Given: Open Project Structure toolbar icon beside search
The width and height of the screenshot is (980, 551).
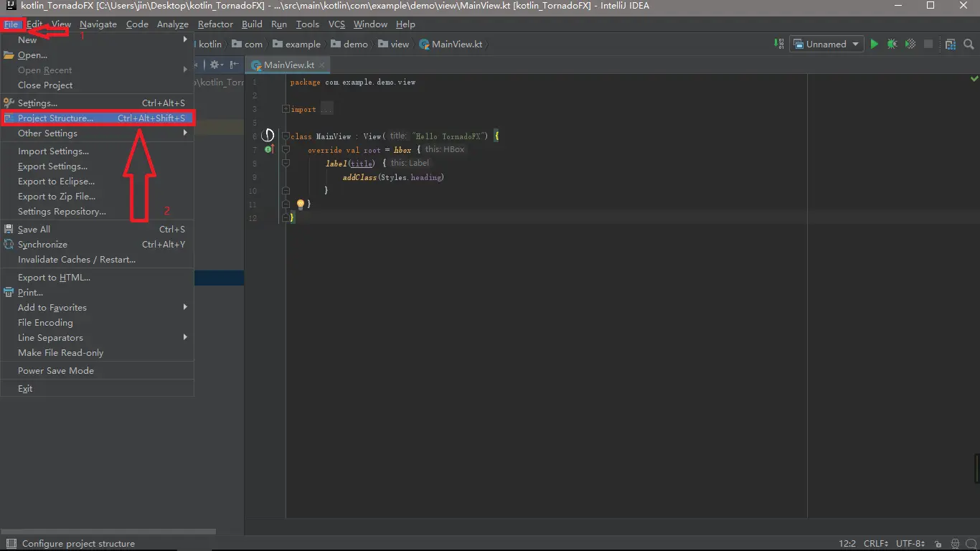Looking at the screenshot, I should (951, 44).
